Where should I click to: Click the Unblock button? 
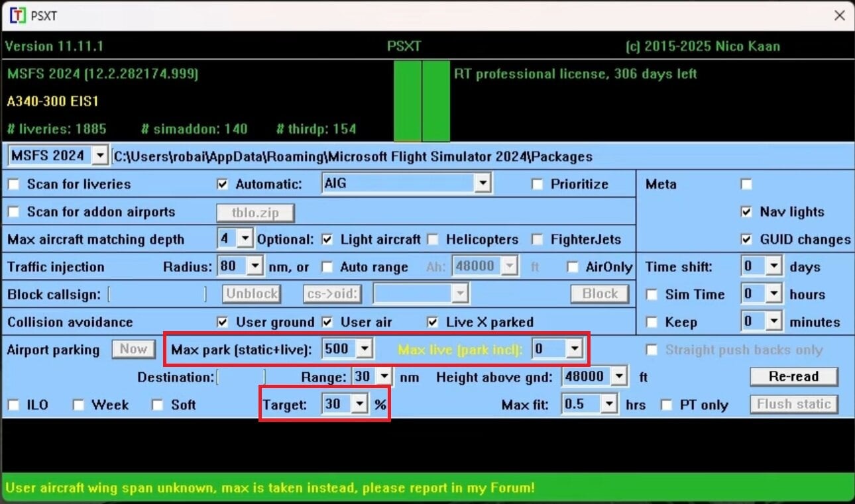[252, 294]
